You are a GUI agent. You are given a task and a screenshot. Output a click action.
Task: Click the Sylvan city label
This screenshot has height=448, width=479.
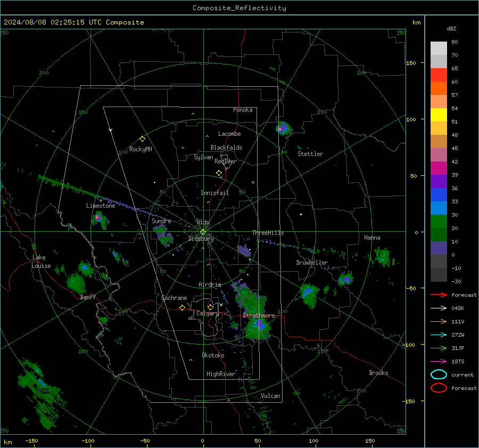pos(203,157)
